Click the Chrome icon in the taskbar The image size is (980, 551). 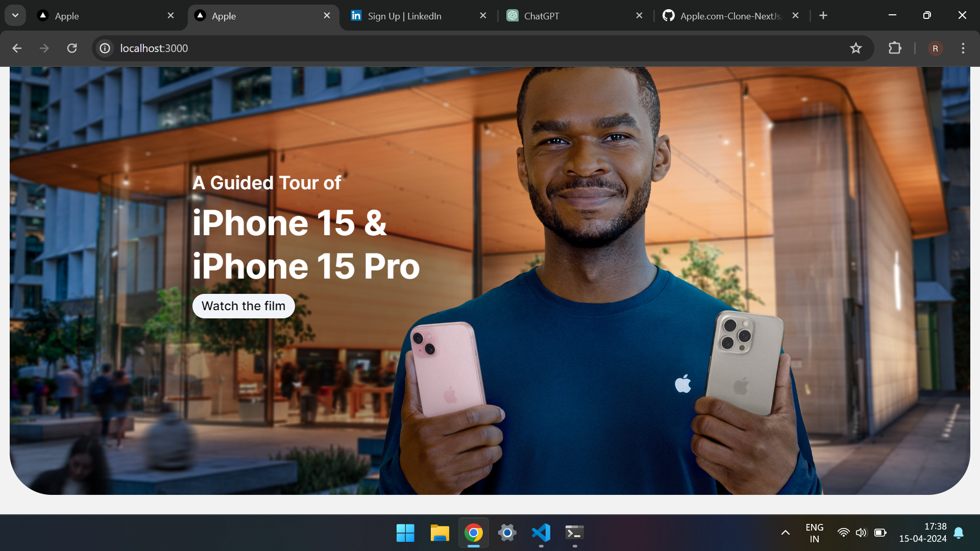474,533
